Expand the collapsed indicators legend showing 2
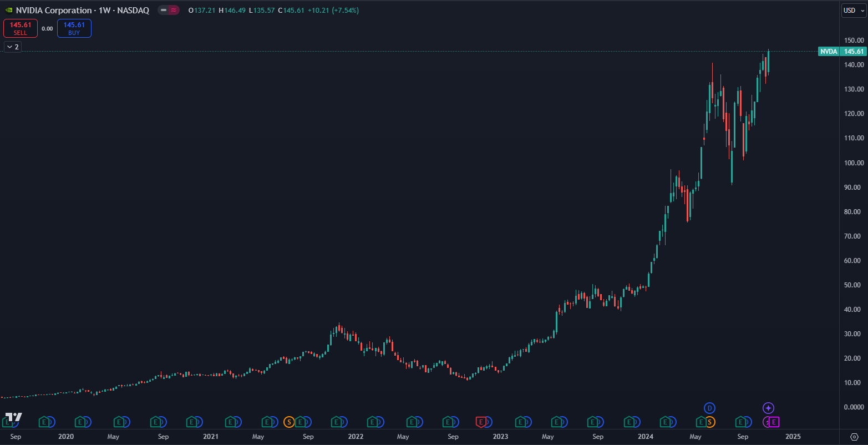The image size is (868, 445). pos(12,47)
